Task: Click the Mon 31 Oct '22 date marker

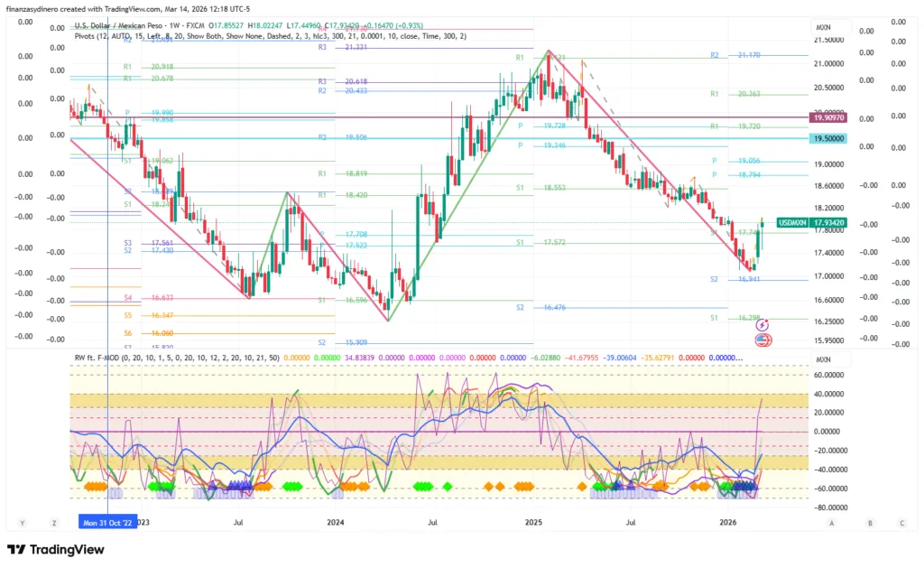Action: point(107,522)
